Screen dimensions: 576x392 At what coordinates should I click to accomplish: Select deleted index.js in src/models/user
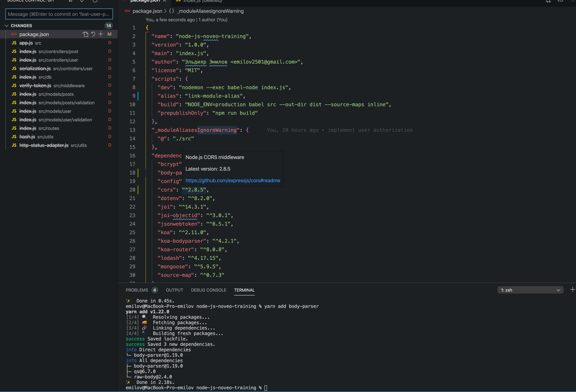pos(59,111)
